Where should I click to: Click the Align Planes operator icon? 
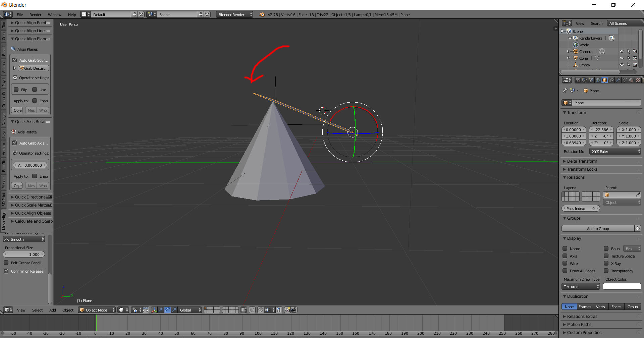tap(13, 49)
